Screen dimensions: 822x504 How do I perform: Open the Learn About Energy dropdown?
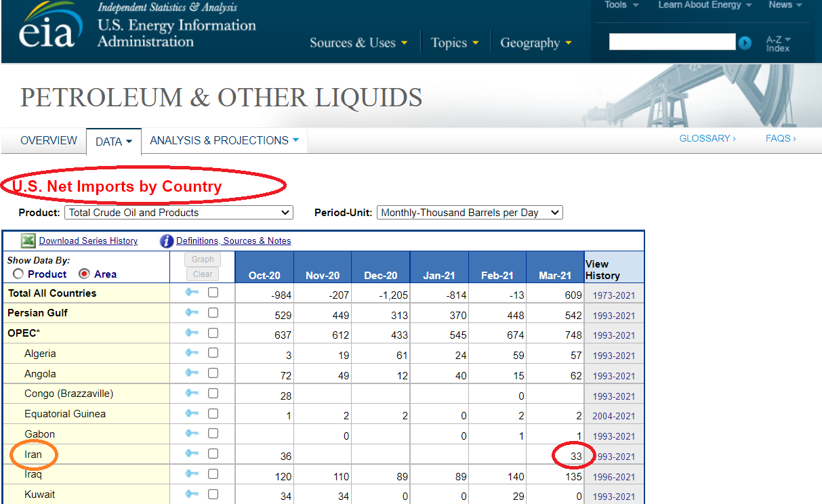(x=705, y=5)
